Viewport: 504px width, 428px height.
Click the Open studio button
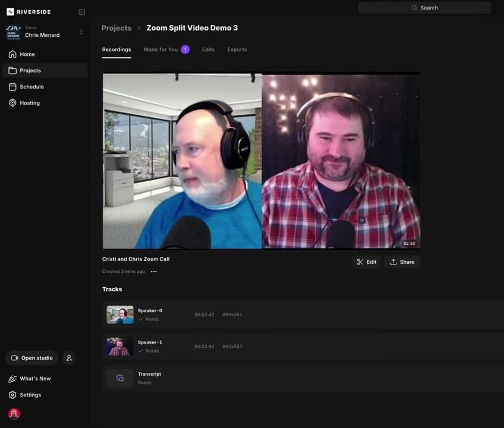pos(32,358)
